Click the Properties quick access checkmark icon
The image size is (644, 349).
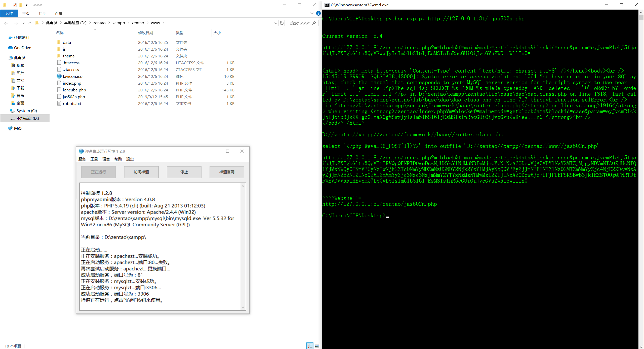pos(14,5)
